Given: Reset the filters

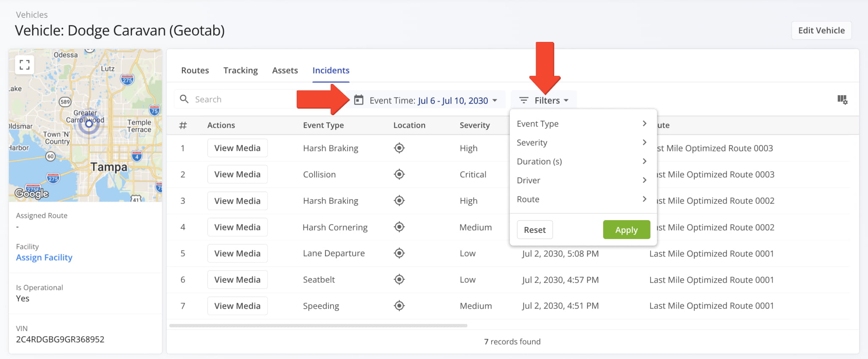Looking at the screenshot, I should click(x=535, y=230).
